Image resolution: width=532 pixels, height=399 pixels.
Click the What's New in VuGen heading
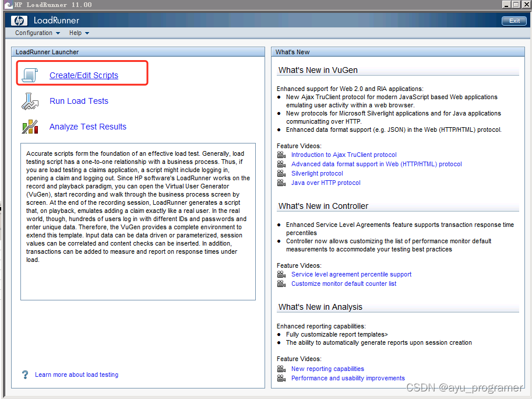318,70
